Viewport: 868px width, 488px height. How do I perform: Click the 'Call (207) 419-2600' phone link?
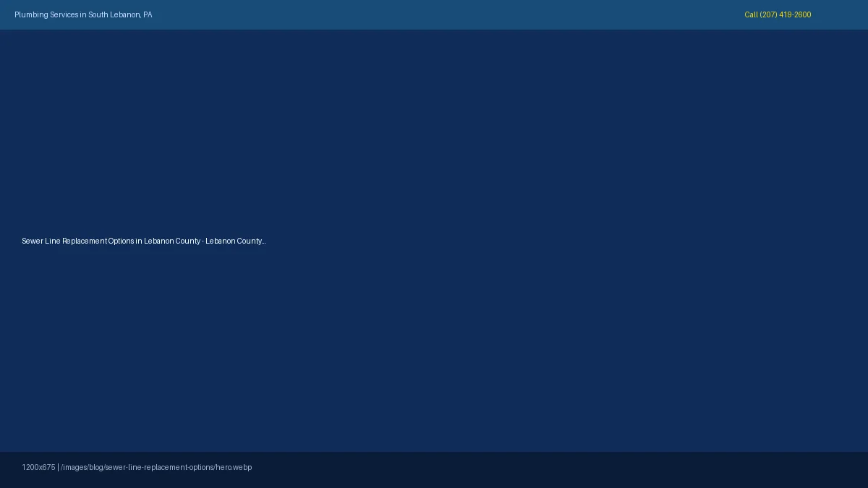coord(778,14)
